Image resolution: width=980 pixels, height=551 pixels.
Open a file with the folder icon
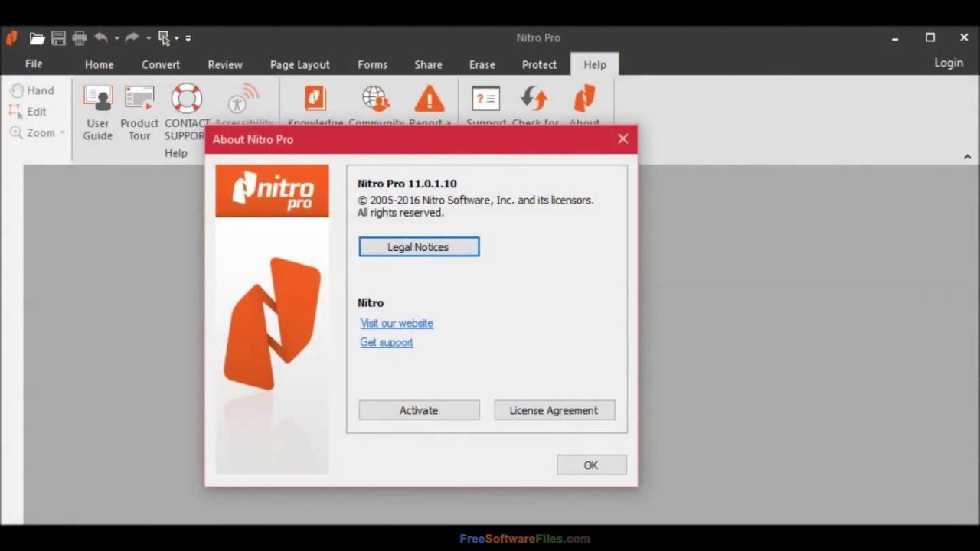[37, 38]
